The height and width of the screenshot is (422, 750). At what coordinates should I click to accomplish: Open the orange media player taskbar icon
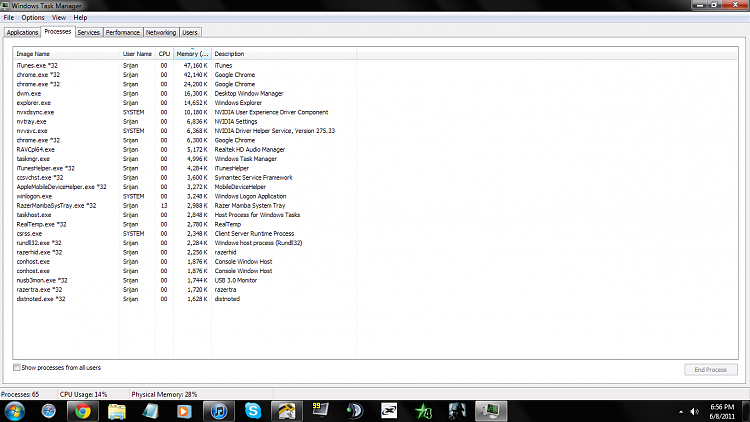(x=184, y=411)
